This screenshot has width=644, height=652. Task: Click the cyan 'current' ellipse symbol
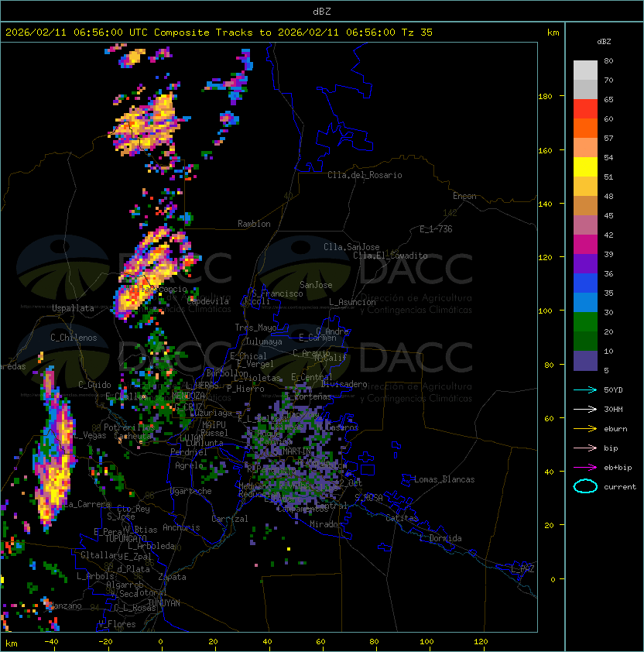[x=585, y=486]
